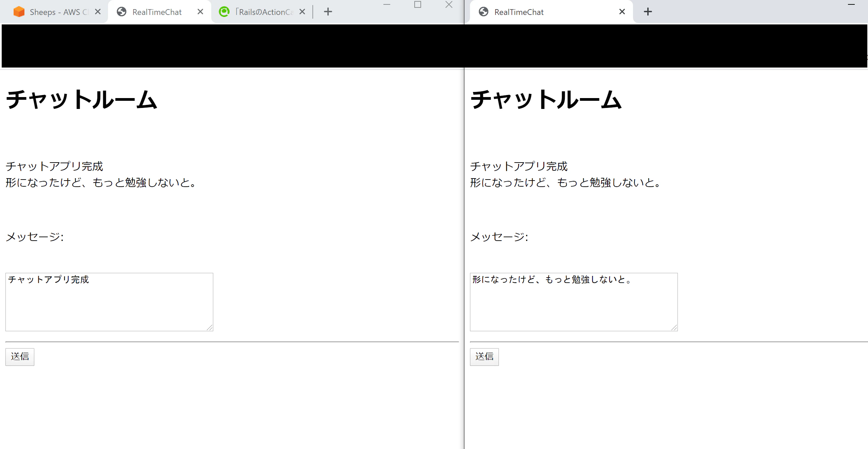This screenshot has width=868, height=449.
Task: Click the orange AWS Cloud9 favicon
Action: coord(19,12)
